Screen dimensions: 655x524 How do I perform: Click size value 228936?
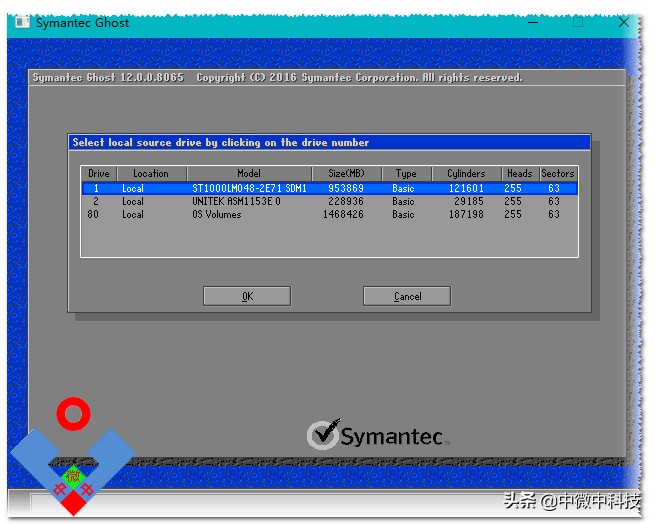pyautogui.click(x=346, y=201)
